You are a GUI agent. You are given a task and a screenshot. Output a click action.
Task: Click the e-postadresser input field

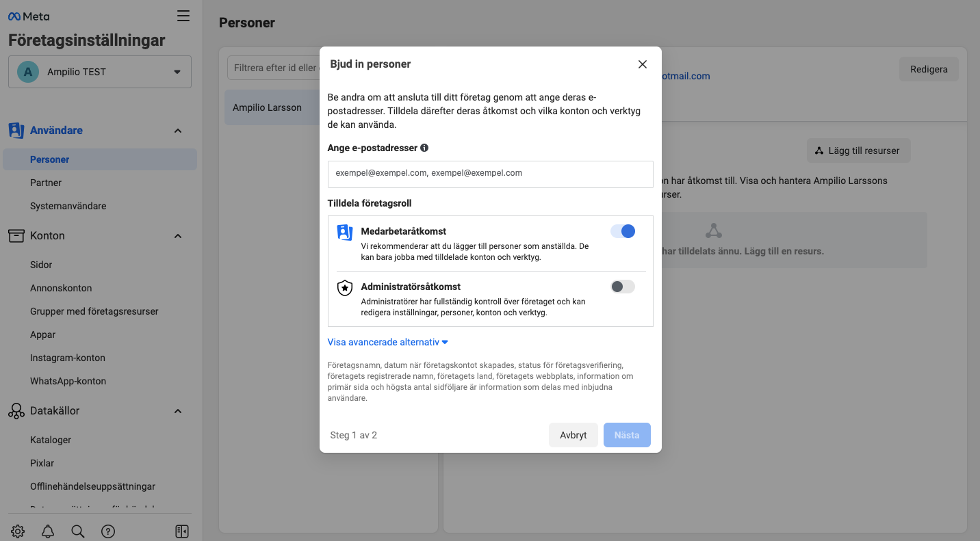[x=490, y=174]
